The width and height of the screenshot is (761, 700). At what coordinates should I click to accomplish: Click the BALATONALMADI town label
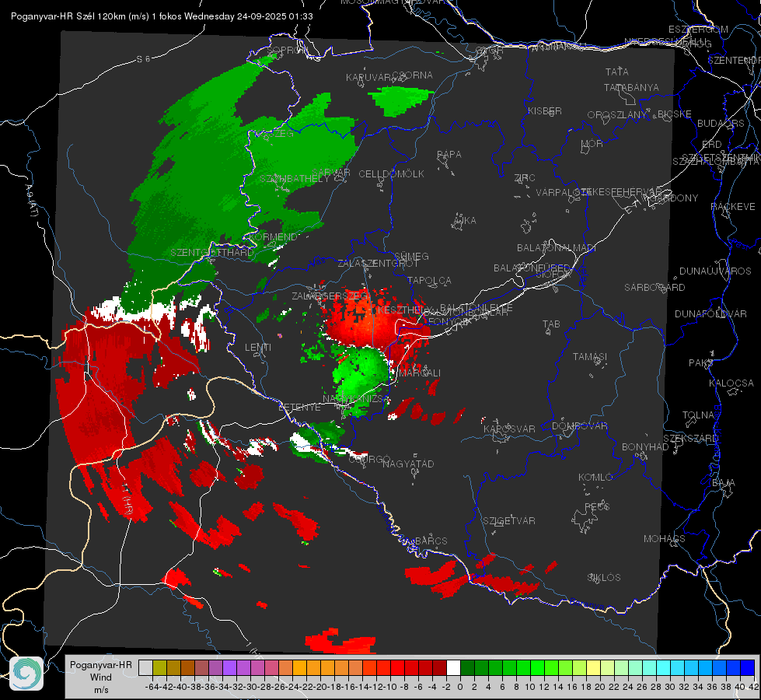pyautogui.click(x=557, y=248)
